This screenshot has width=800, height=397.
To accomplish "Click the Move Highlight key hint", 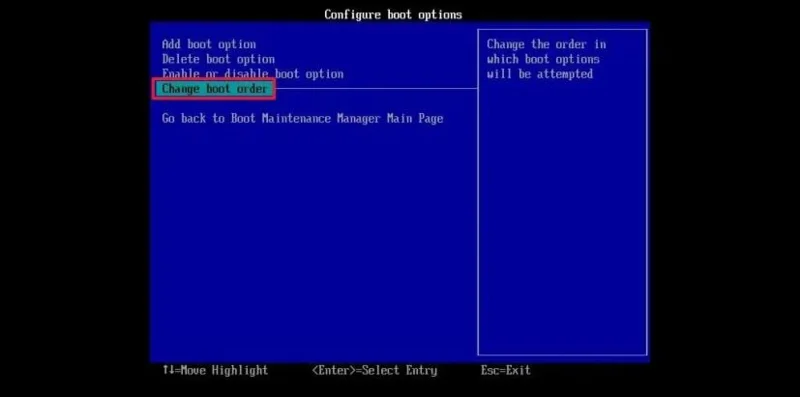I will (x=215, y=370).
